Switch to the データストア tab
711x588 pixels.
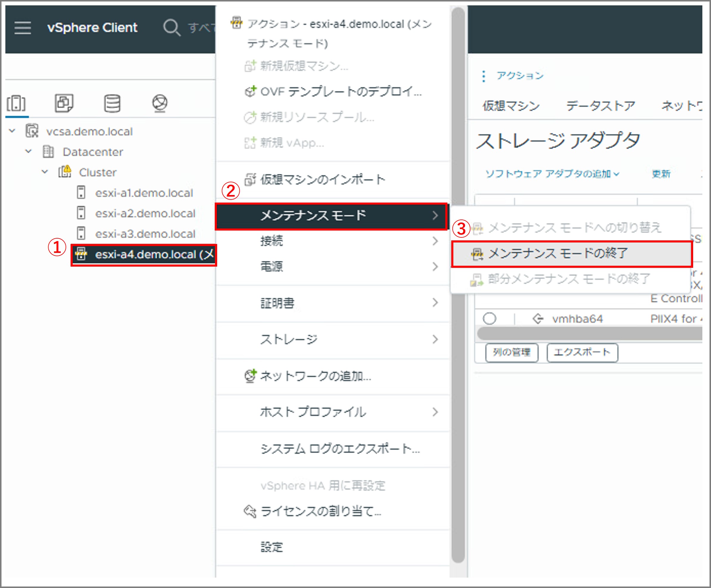[x=600, y=106]
